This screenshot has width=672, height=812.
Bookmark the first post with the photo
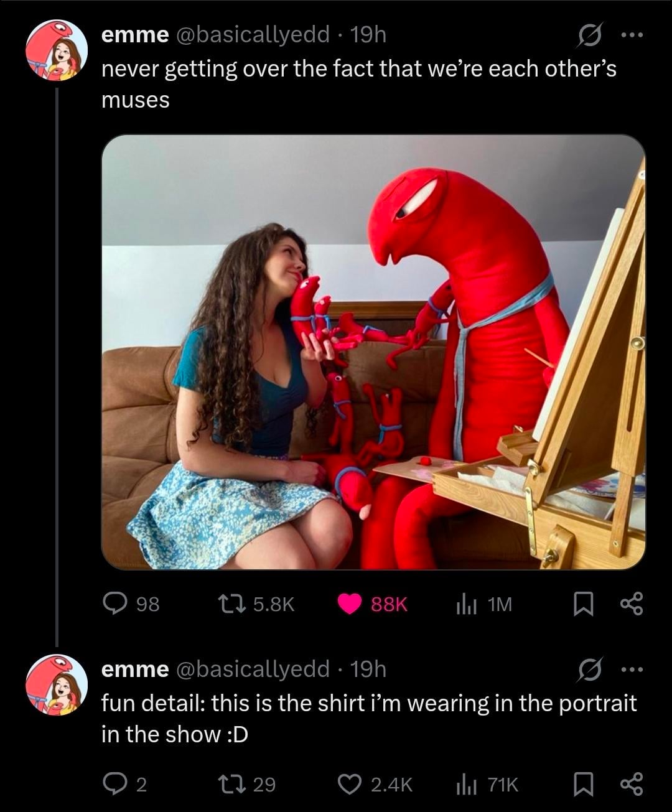point(582,604)
